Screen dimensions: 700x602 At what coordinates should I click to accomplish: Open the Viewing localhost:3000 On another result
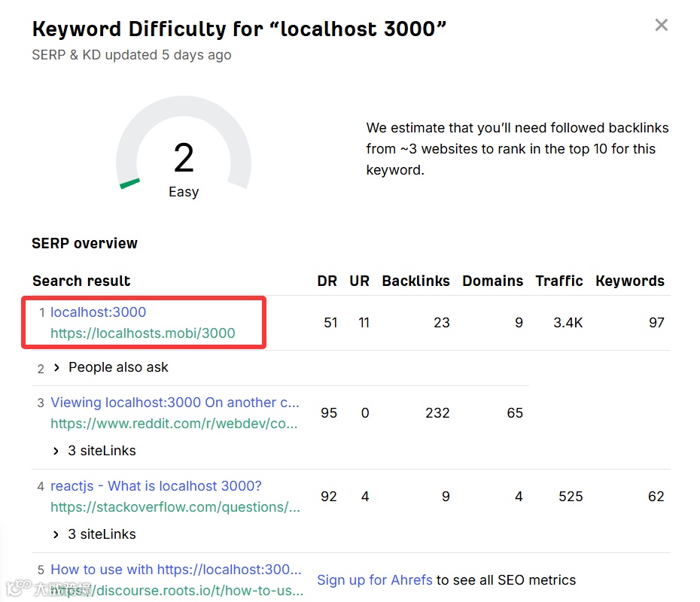(175, 403)
